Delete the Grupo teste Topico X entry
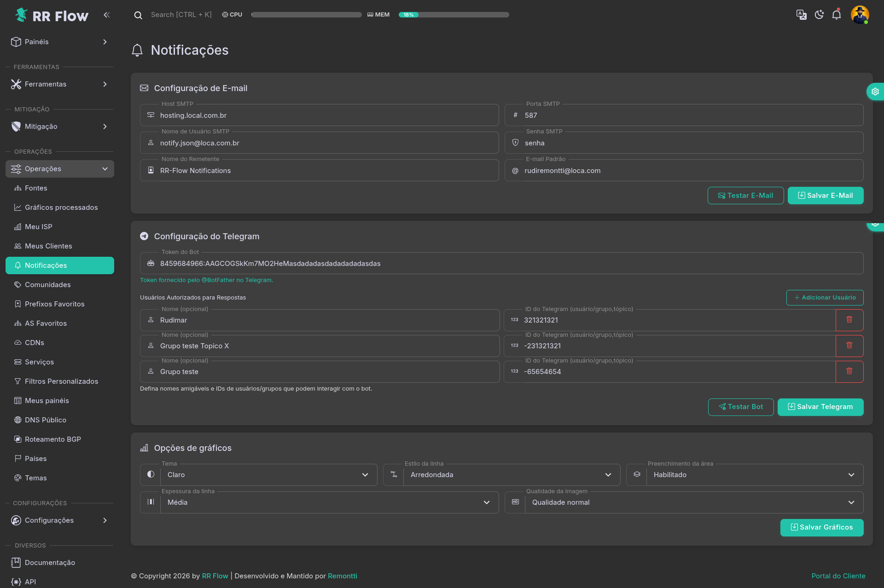This screenshot has width=884, height=588. pos(849,346)
